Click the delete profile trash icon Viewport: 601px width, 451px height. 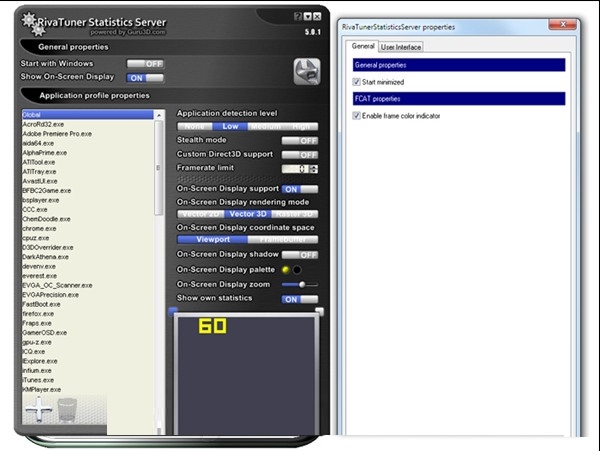point(67,409)
